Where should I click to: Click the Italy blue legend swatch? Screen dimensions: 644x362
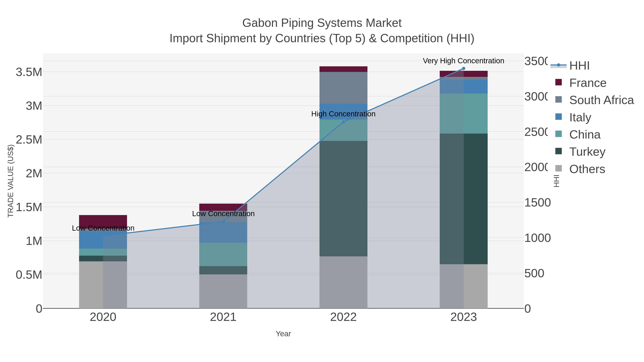click(x=558, y=117)
